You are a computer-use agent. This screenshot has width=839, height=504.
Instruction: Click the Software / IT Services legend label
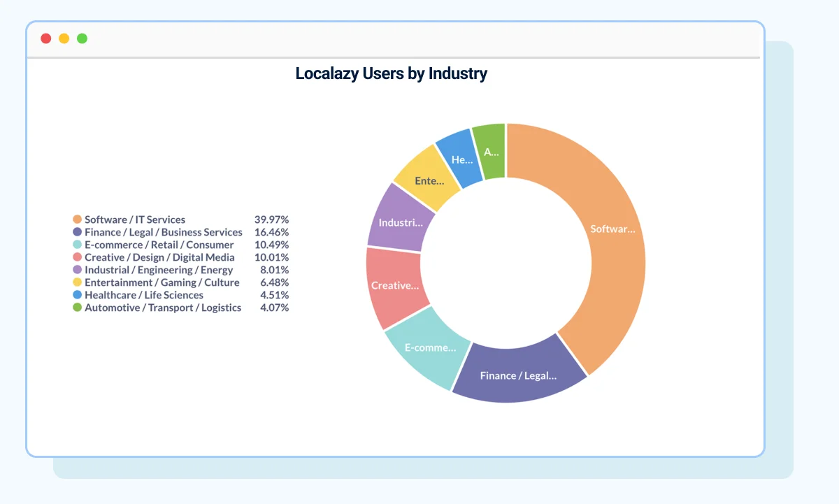pyautogui.click(x=135, y=219)
